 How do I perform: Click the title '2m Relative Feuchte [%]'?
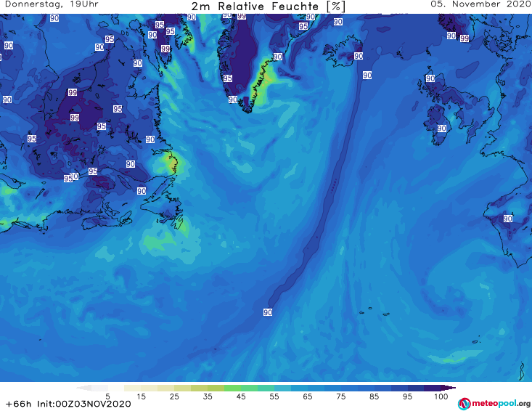point(269,7)
